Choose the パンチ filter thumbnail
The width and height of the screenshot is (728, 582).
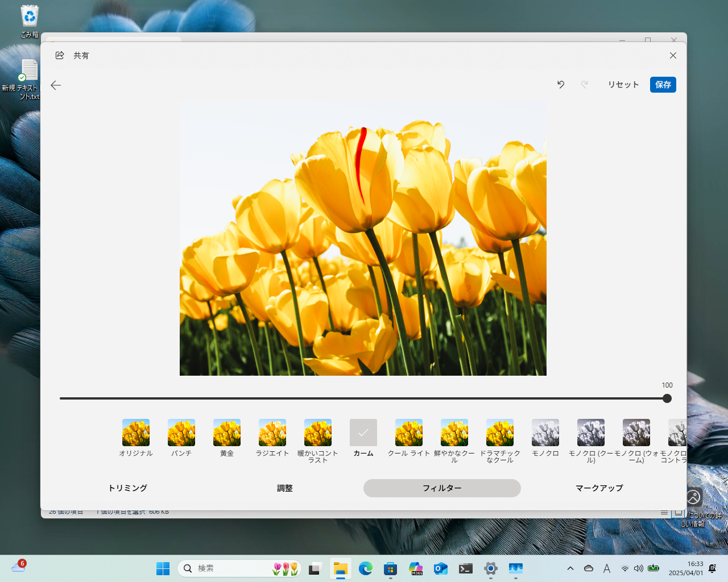(x=181, y=433)
